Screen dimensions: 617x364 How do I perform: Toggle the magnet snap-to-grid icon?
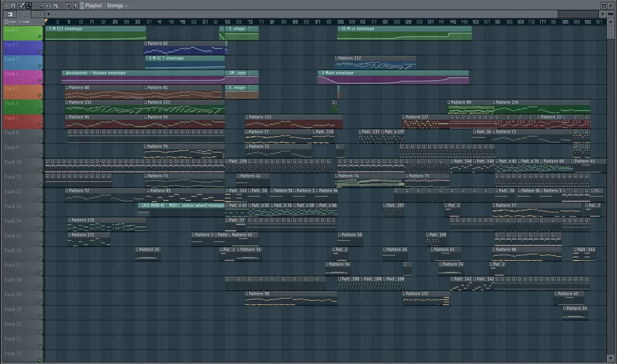click(13, 6)
